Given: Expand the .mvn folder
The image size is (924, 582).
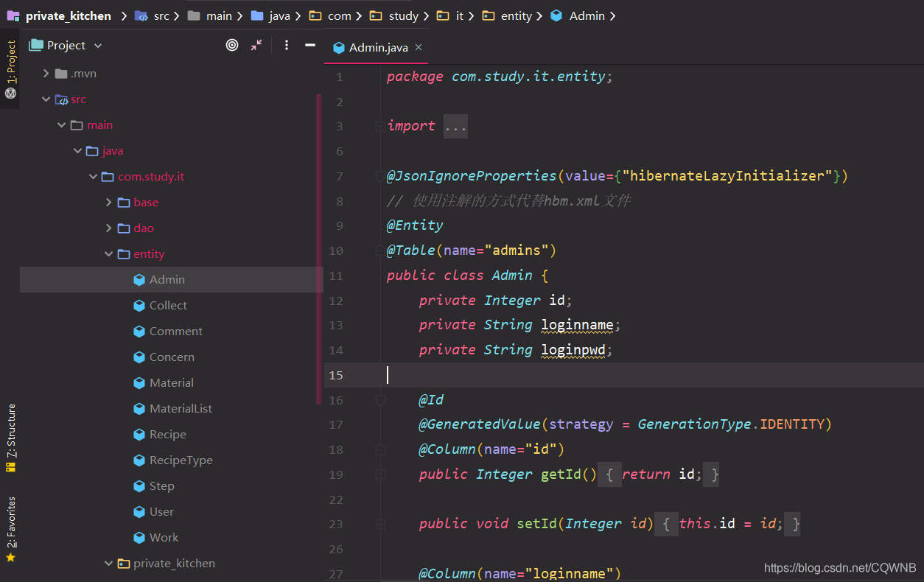Looking at the screenshot, I should (x=46, y=74).
